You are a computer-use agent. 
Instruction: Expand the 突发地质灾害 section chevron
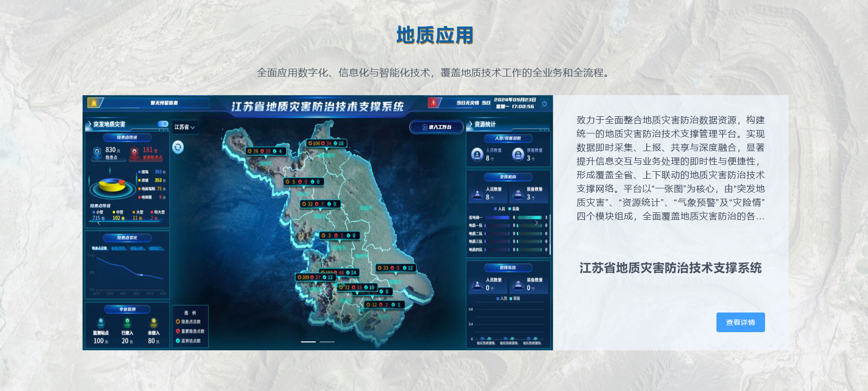click(x=89, y=125)
